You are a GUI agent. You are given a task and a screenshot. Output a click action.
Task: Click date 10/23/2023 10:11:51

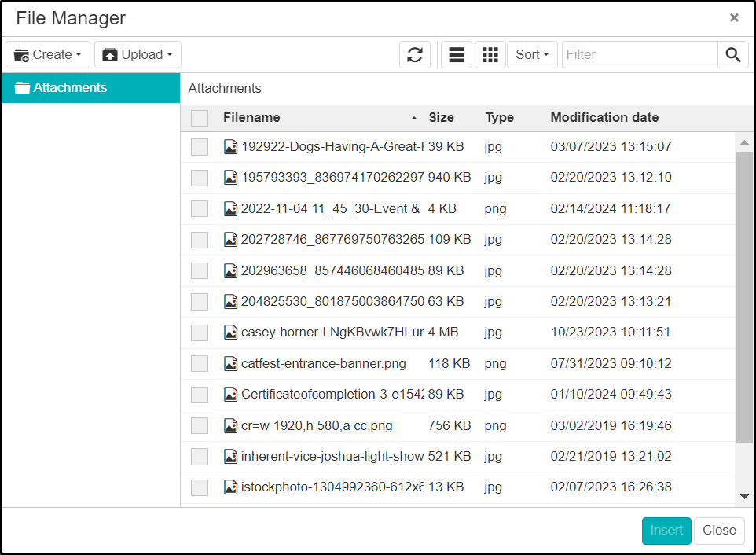[611, 333]
